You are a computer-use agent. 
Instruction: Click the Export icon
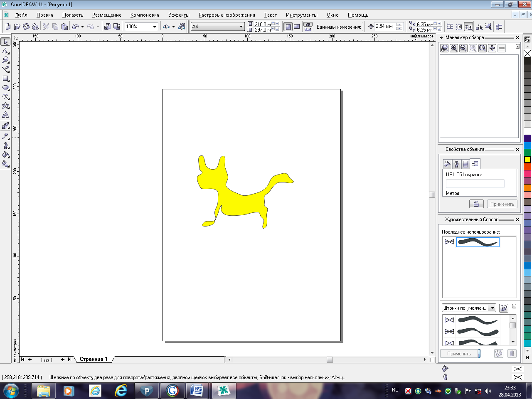click(x=116, y=27)
